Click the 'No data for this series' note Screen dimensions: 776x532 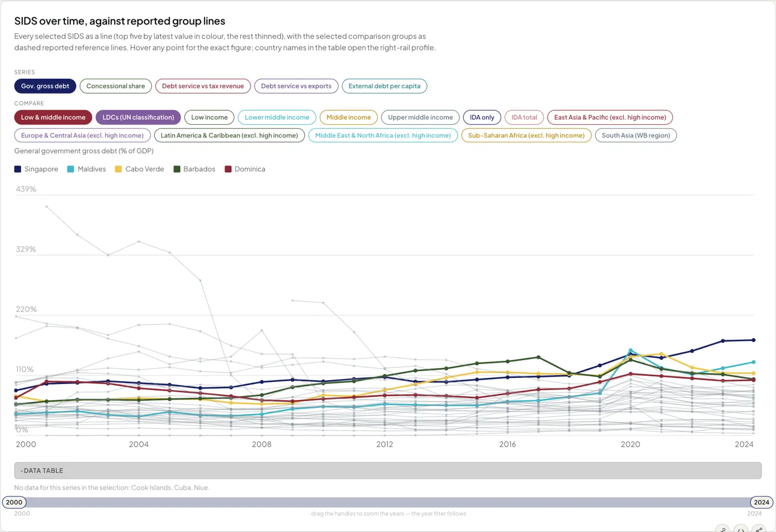tap(112, 488)
